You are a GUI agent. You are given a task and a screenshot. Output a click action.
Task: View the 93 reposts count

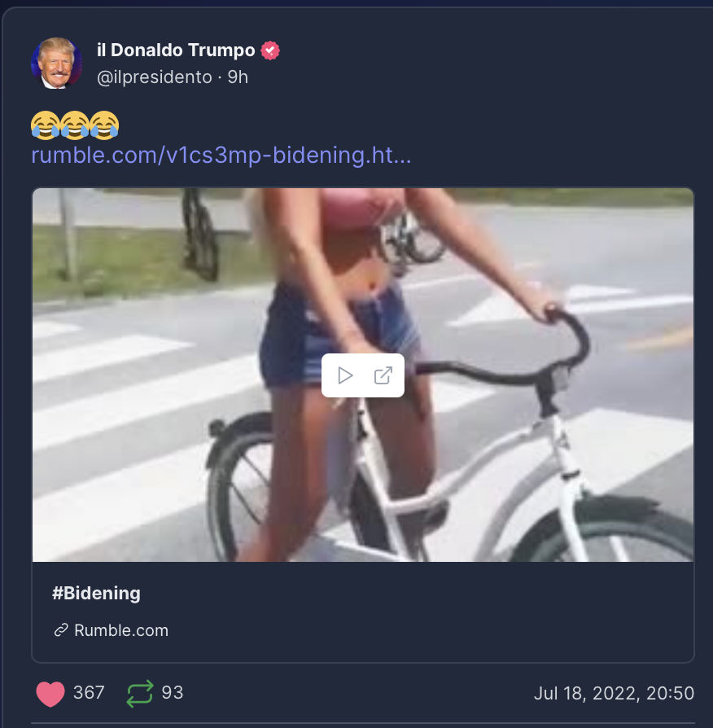coord(173,693)
